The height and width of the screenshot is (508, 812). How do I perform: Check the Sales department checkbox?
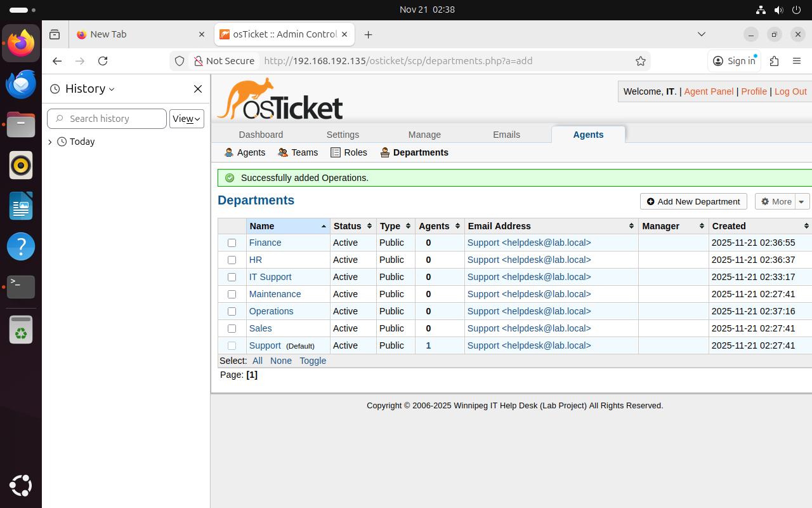coord(232,328)
